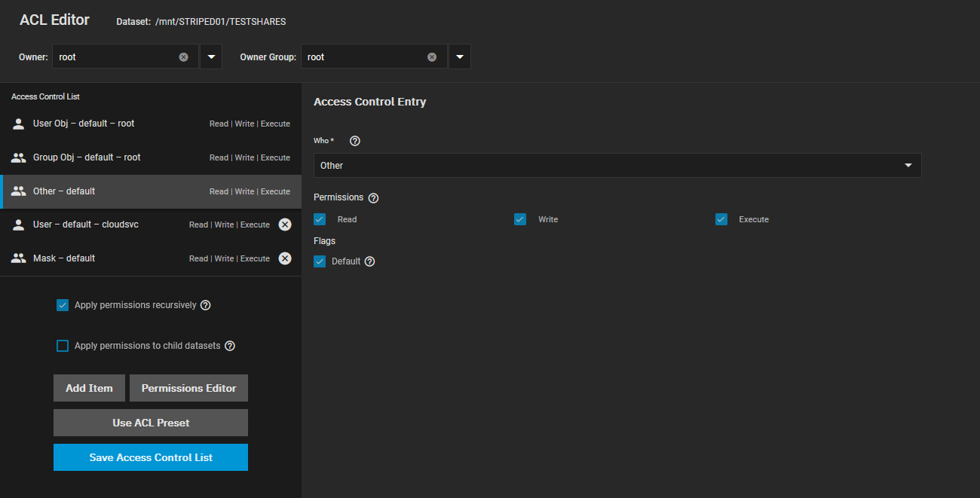Remove the cloudsvc user ACL entry
The height and width of the screenshot is (498, 980).
285,225
